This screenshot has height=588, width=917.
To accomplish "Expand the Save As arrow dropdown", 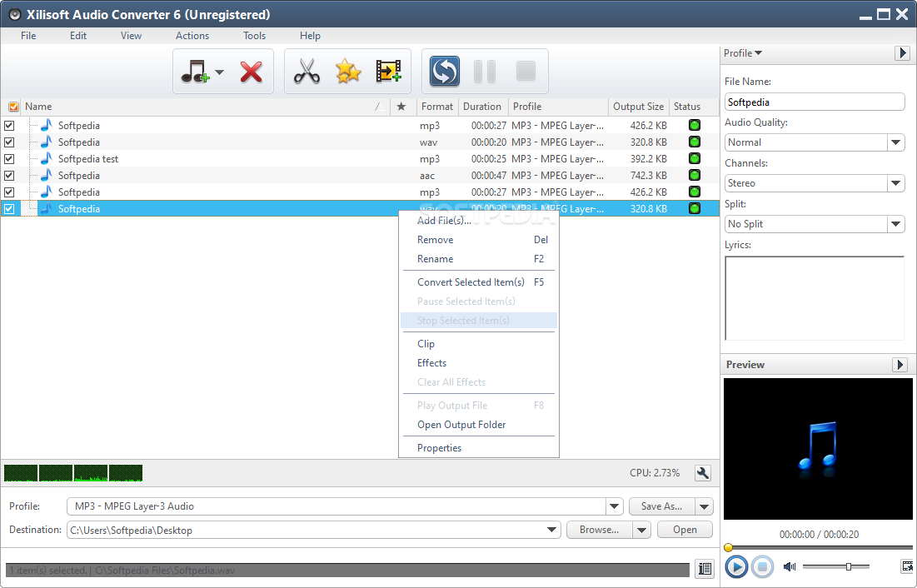I will [x=704, y=506].
